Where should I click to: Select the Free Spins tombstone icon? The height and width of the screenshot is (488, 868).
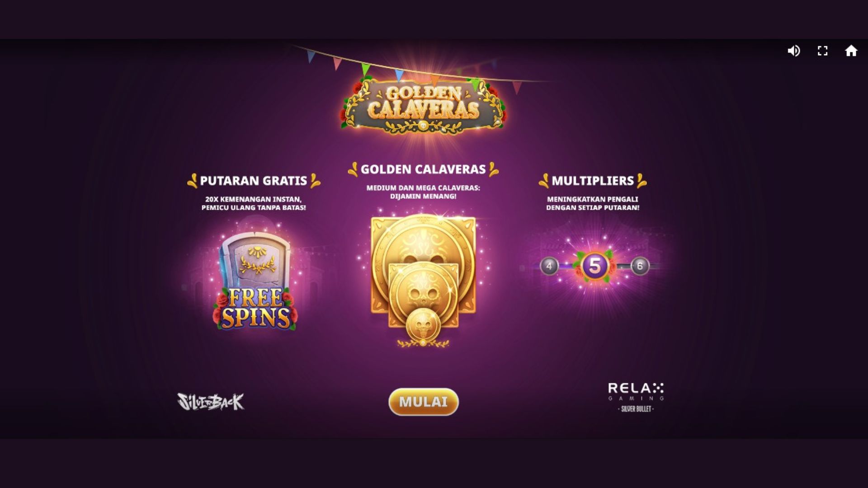[255, 281]
